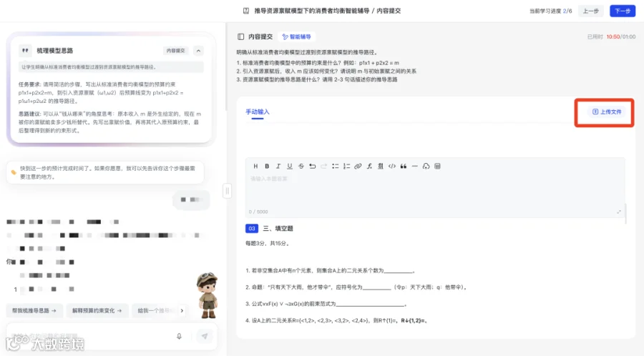The height and width of the screenshot is (356, 644).
Task: Click question 3 about 前束范式
Action: tap(326, 304)
